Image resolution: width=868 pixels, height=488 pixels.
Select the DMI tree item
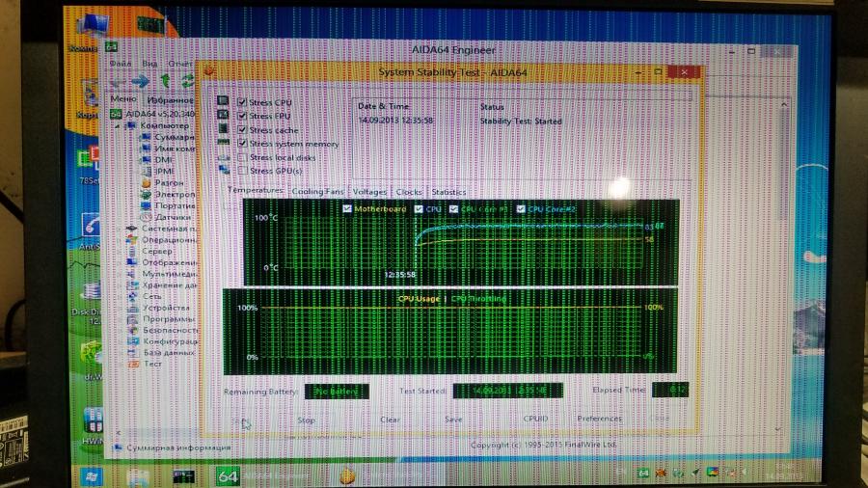[x=158, y=160]
